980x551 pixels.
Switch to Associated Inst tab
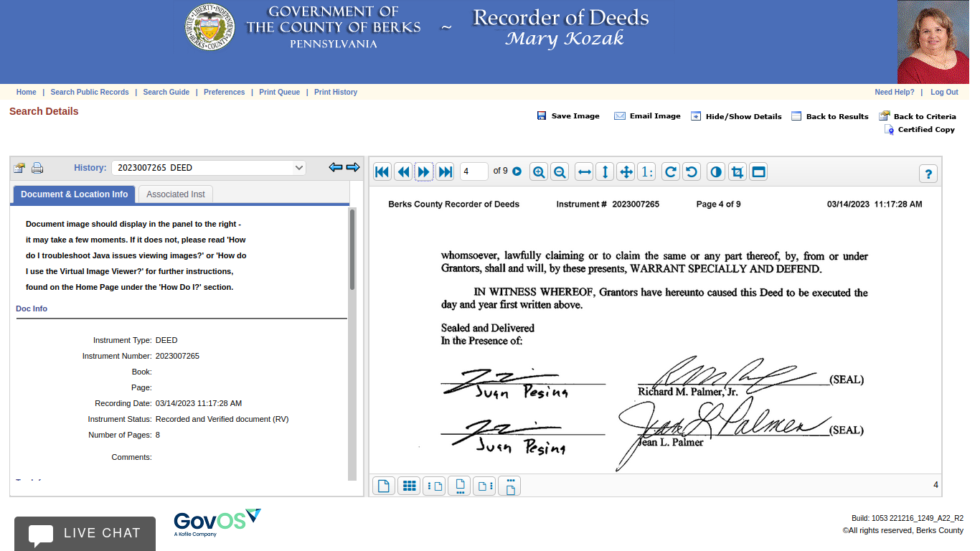coord(176,194)
